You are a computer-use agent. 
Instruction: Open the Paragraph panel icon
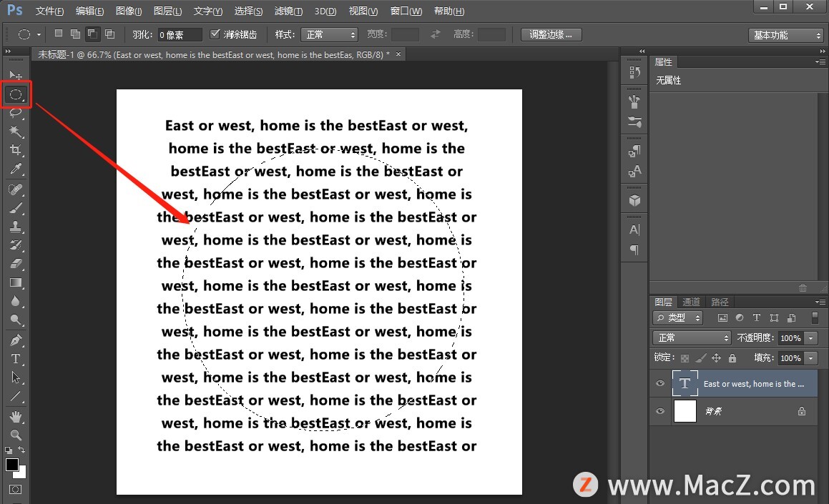click(634, 250)
